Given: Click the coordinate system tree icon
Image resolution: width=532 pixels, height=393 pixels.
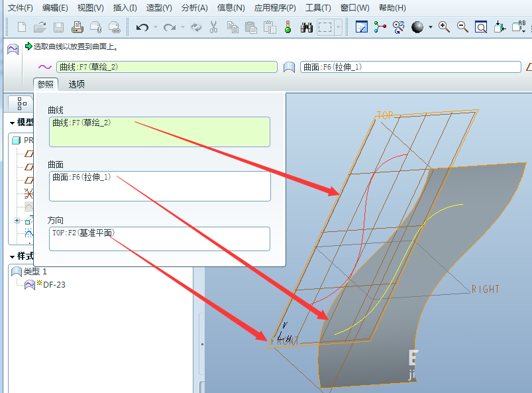Looking at the screenshot, I should pos(29,194).
